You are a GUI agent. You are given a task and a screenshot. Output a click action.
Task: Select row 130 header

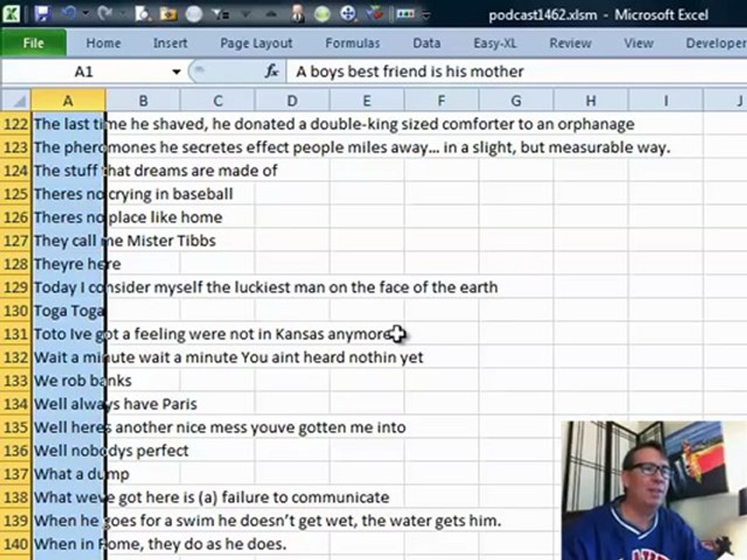(x=16, y=310)
